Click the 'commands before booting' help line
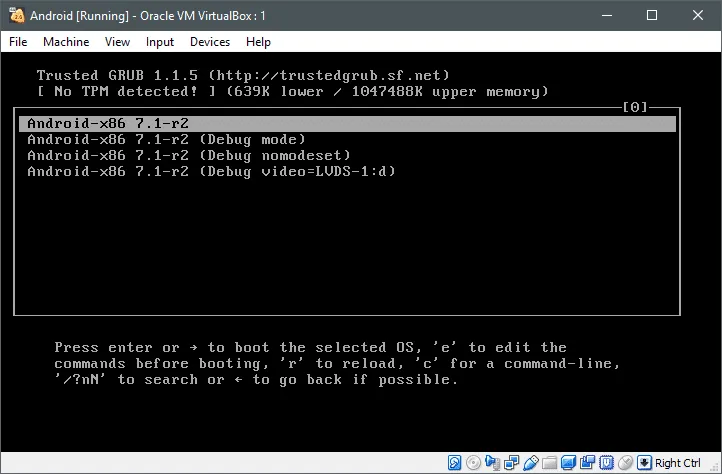The image size is (722, 474). pos(337,363)
